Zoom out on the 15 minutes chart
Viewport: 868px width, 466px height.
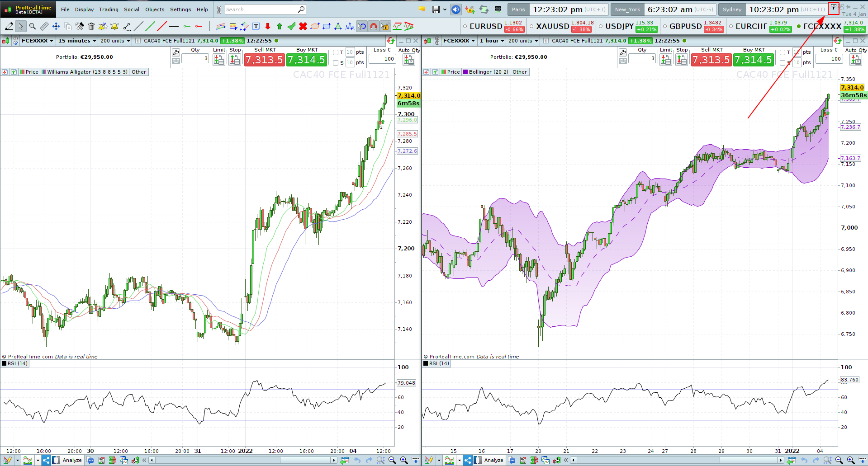coord(392,460)
